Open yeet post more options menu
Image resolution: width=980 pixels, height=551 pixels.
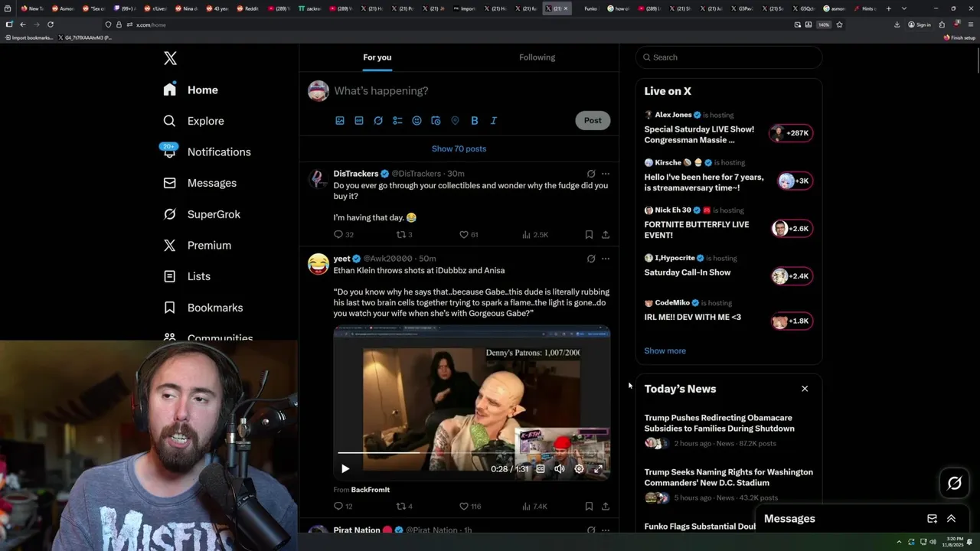(x=606, y=259)
